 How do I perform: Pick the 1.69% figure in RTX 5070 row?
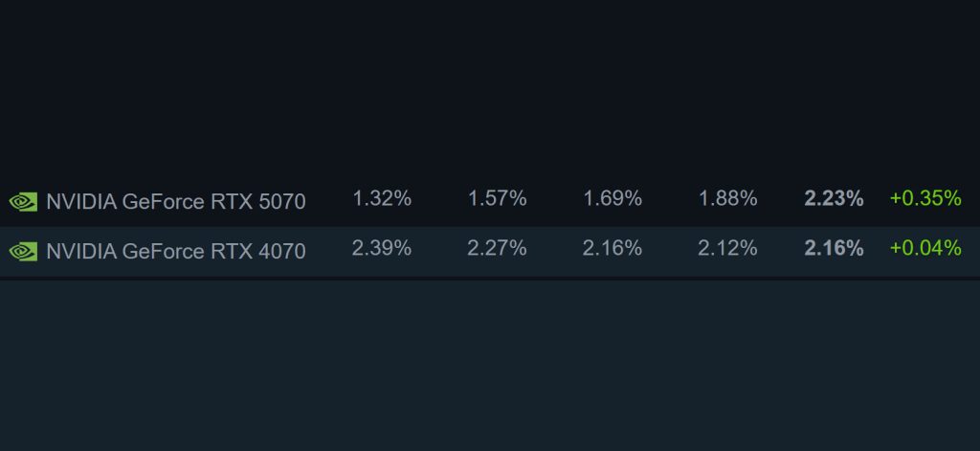pyautogui.click(x=612, y=199)
